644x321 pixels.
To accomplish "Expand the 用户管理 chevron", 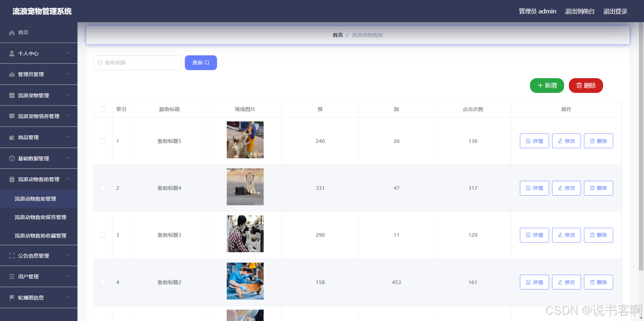I will tap(68, 276).
